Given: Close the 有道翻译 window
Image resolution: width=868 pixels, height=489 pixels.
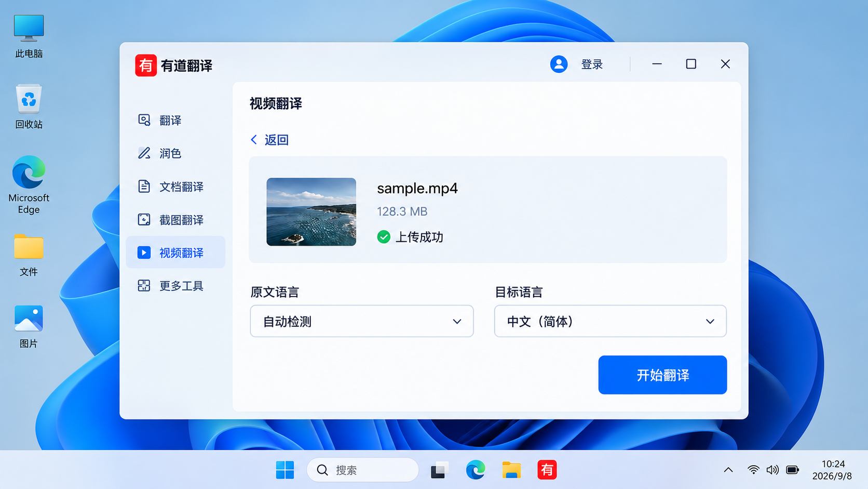Looking at the screenshot, I should pyautogui.click(x=725, y=64).
